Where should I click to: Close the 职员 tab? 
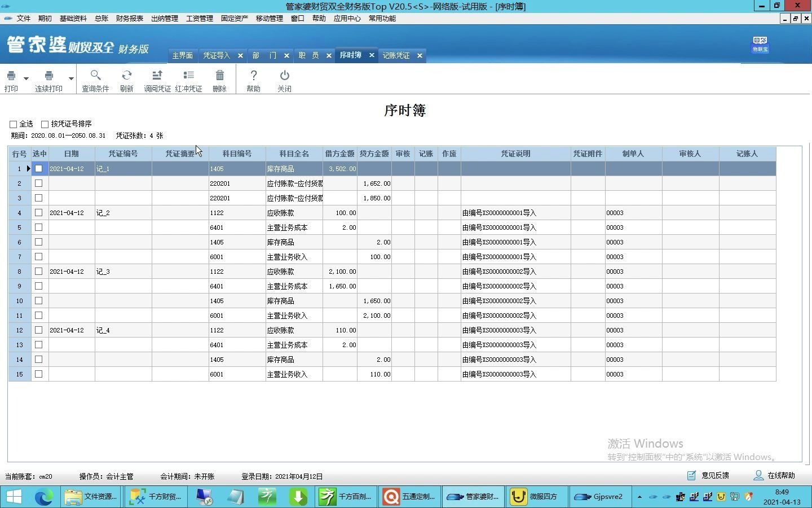(329, 55)
